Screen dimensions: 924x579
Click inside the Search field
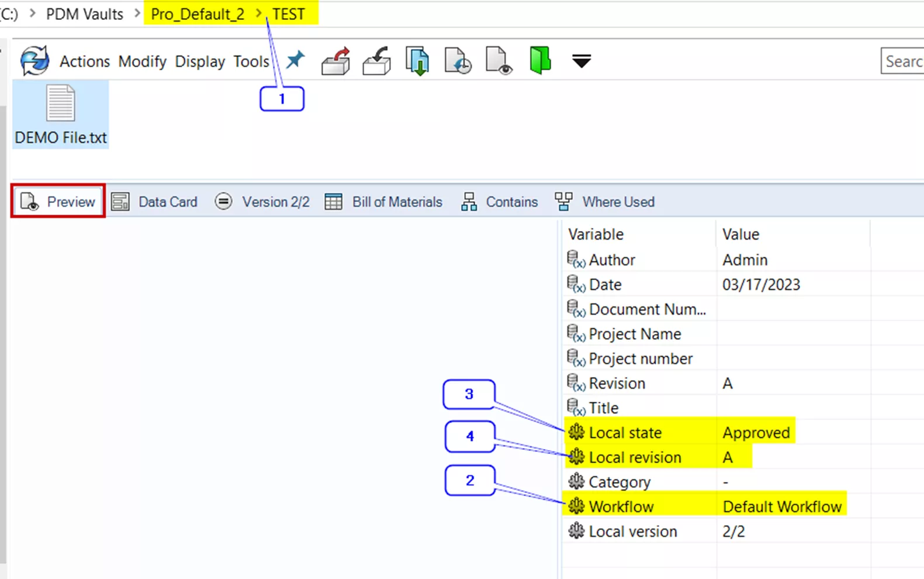(902, 61)
